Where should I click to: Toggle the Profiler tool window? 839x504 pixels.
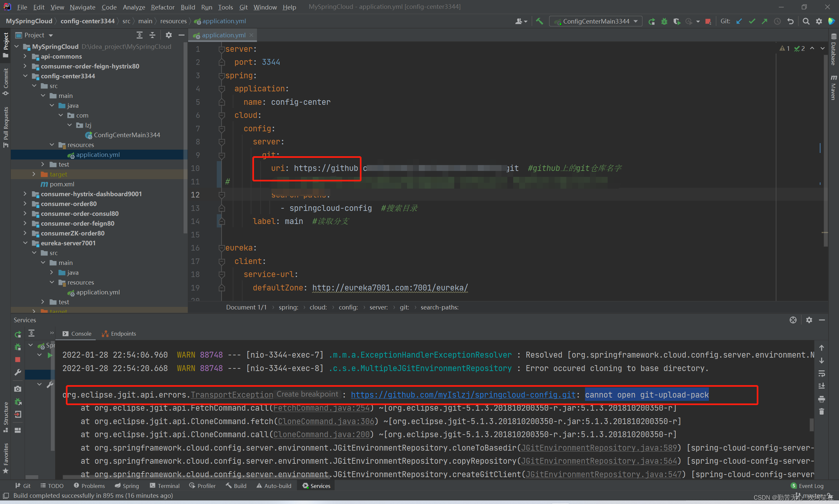coord(203,486)
